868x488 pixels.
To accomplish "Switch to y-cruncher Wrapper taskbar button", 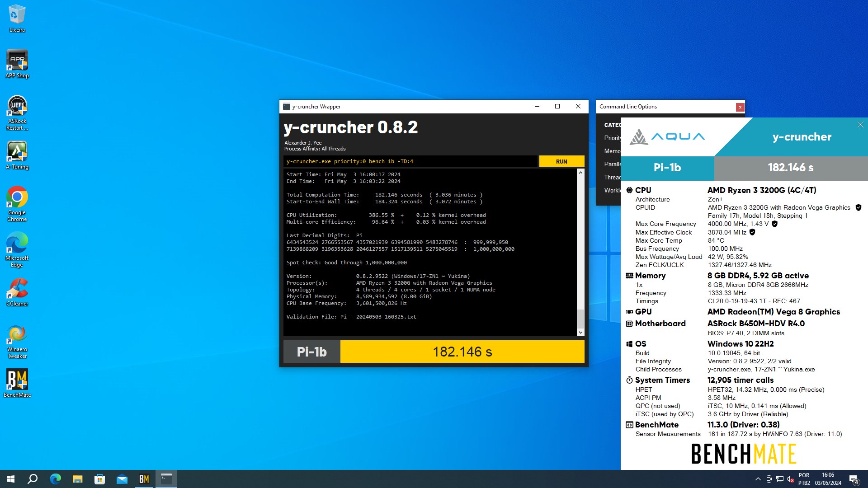I will tap(166, 479).
